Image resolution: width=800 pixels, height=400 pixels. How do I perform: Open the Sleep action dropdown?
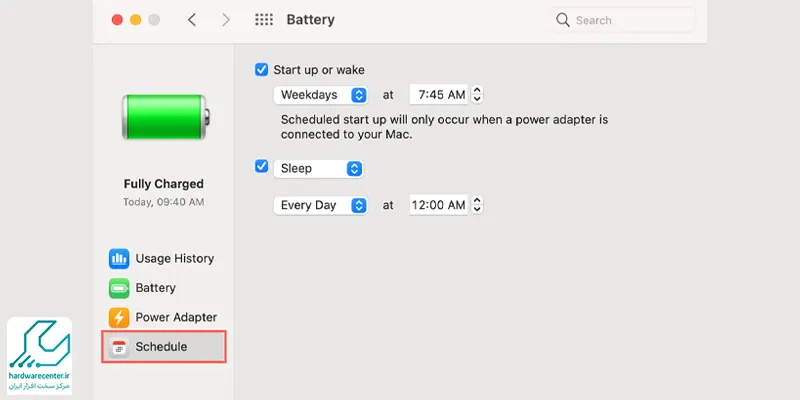[318, 169]
